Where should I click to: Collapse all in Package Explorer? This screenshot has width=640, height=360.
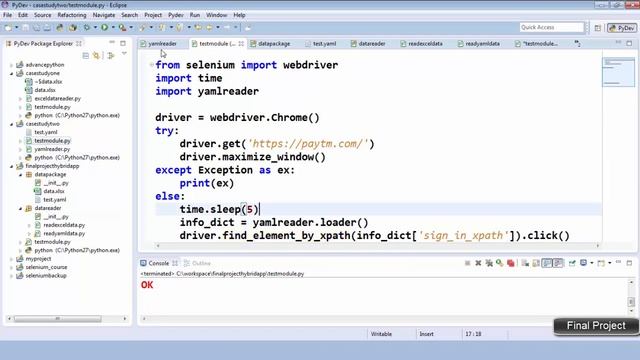[x=86, y=56]
